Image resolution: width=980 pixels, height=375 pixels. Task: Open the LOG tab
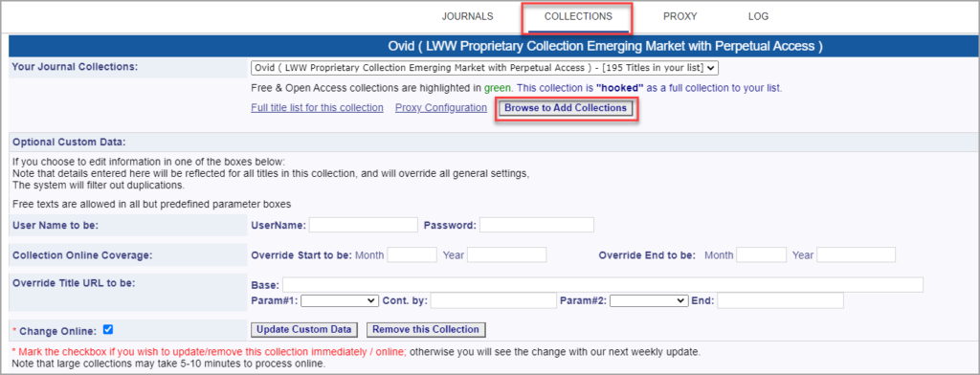coord(758,17)
